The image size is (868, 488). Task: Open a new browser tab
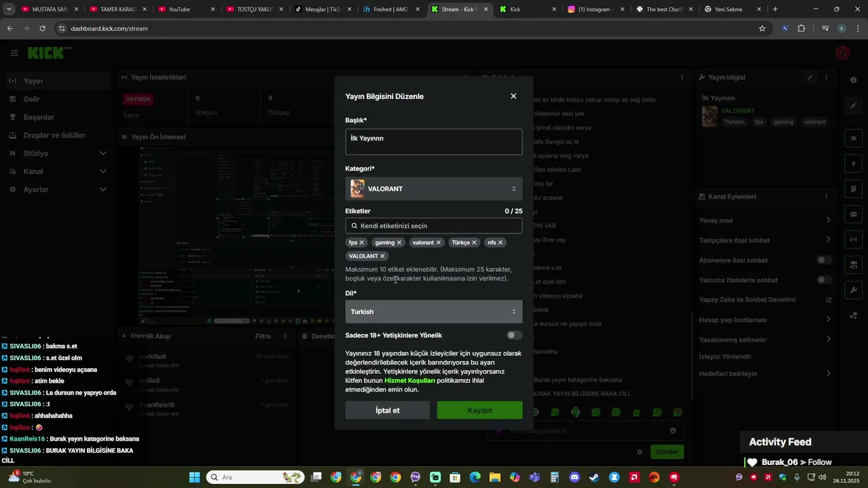pyautogui.click(x=775, y=9)
